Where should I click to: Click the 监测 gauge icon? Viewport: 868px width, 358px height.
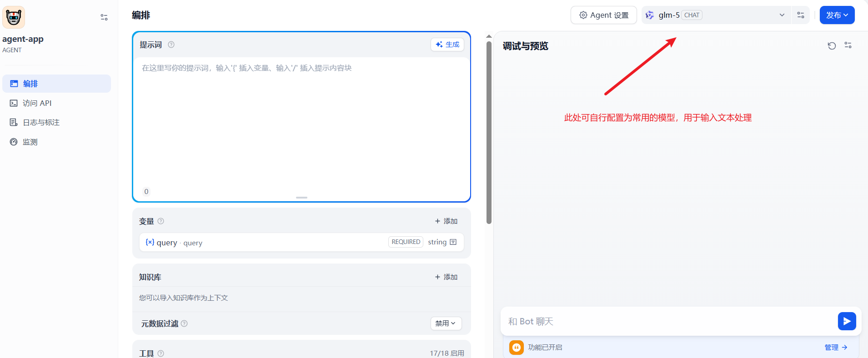tap(14, 142)
